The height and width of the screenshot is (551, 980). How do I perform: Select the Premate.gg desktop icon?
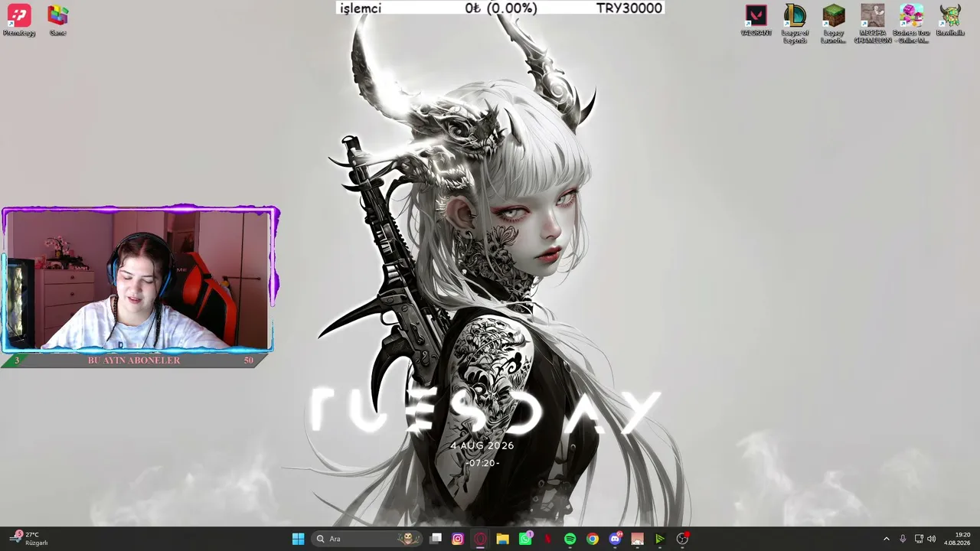[x=19, y=21]
